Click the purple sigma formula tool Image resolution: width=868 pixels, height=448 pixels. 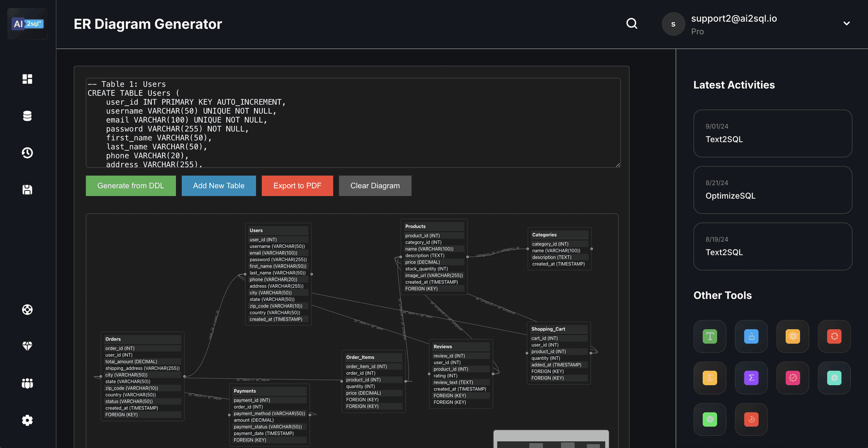pos(751,378)
